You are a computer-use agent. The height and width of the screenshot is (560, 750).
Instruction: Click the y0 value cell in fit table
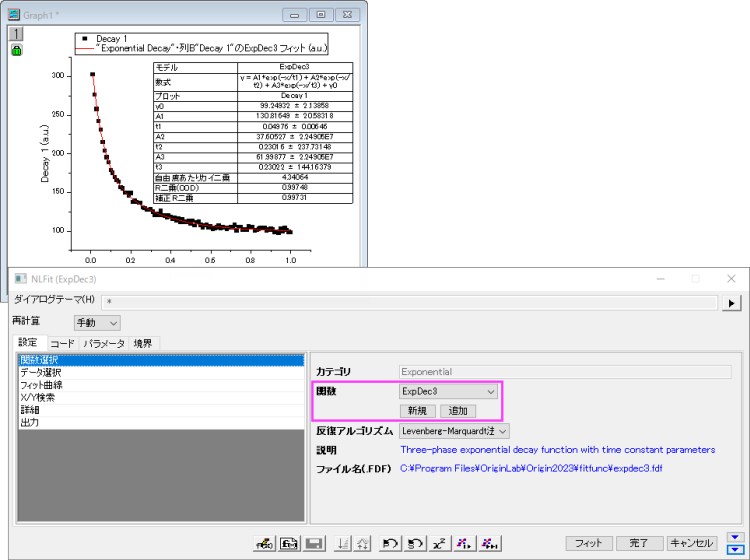(x=295, y=106)
